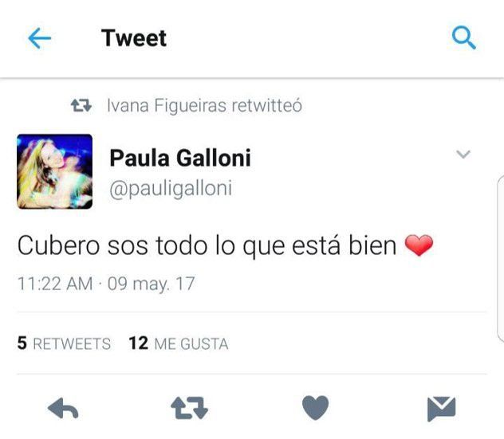Open Ivana Figueiras retwitteó link
This screenshot has height=439, width=504.
pos(204,106)
